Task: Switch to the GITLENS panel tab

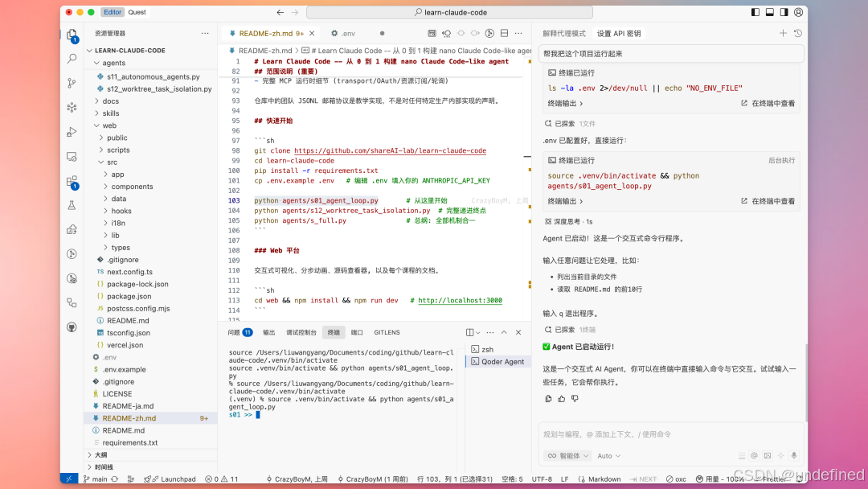Action: coord(387,332)
